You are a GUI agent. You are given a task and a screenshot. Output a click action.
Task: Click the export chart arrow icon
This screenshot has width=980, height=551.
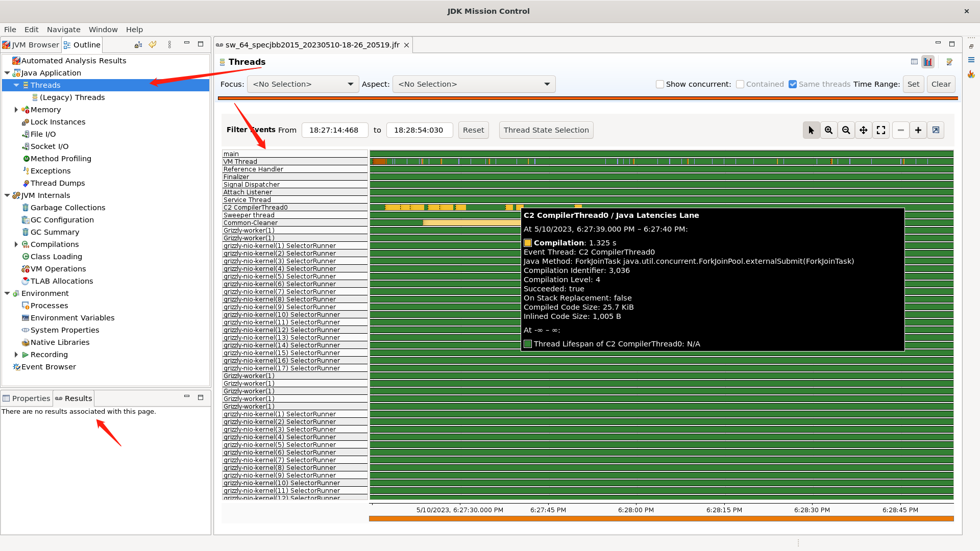[936, 130]
